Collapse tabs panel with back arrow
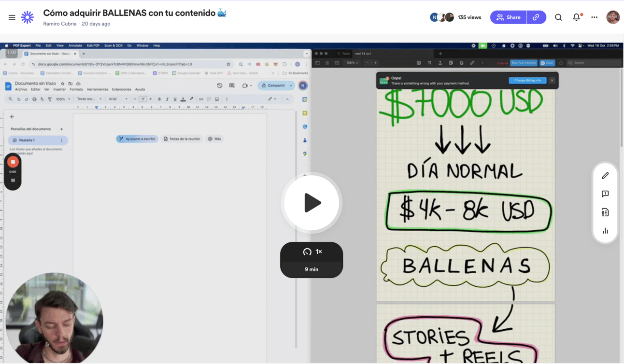The image size is (624, 364). tap(12, 116)
